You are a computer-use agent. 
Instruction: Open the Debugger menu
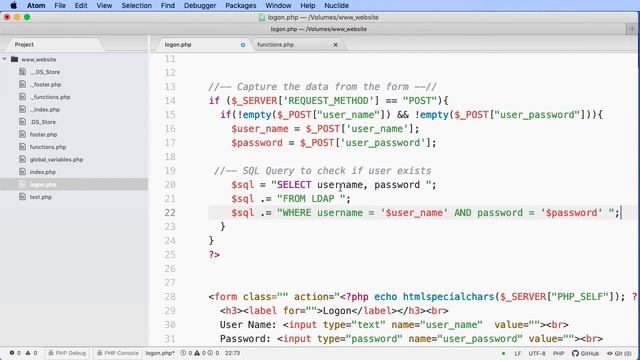pos(200,6)
